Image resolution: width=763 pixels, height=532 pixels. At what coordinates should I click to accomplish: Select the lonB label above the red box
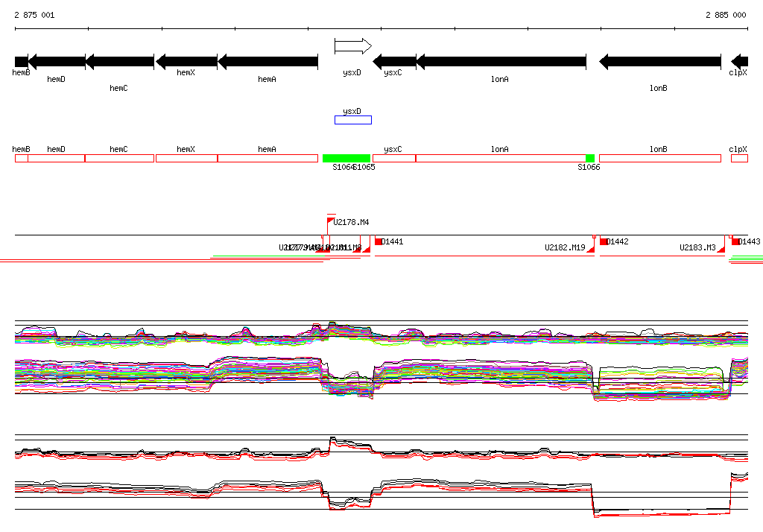(x=659, y=150)
